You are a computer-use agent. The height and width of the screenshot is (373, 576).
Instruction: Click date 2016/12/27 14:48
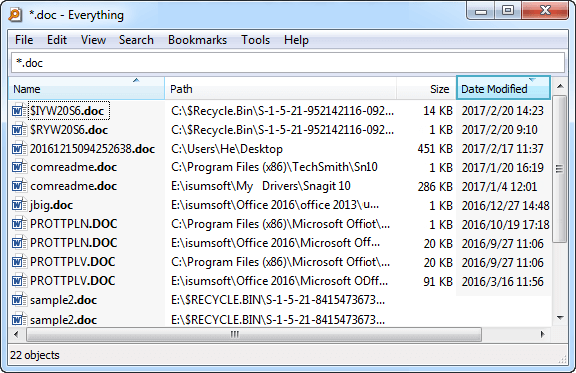505,205
